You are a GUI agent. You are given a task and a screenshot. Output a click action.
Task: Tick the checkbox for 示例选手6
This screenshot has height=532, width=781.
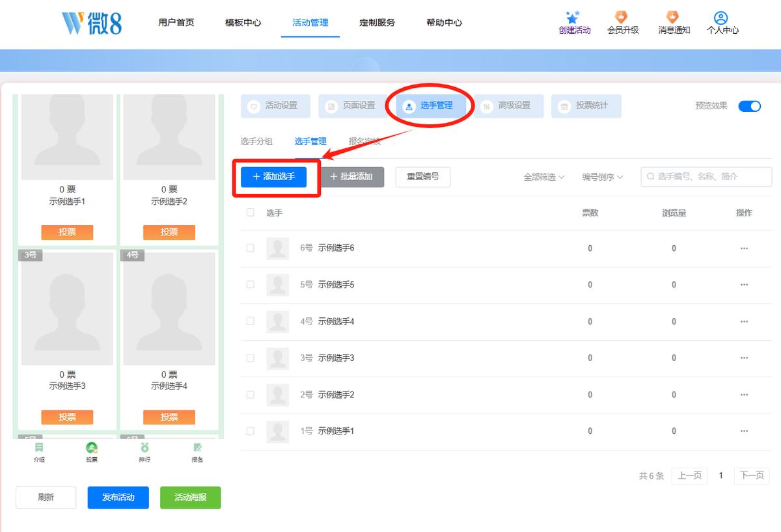point(251,248)
